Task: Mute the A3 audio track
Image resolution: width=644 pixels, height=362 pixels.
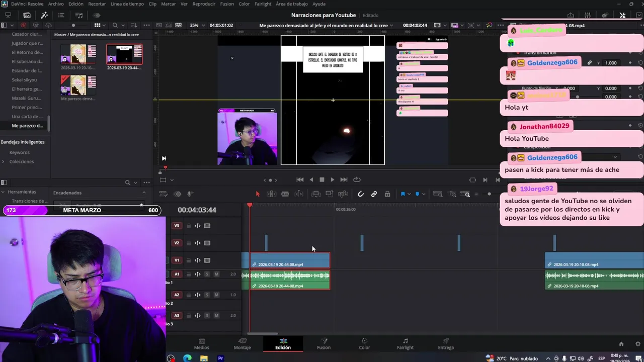Action: 216,315
